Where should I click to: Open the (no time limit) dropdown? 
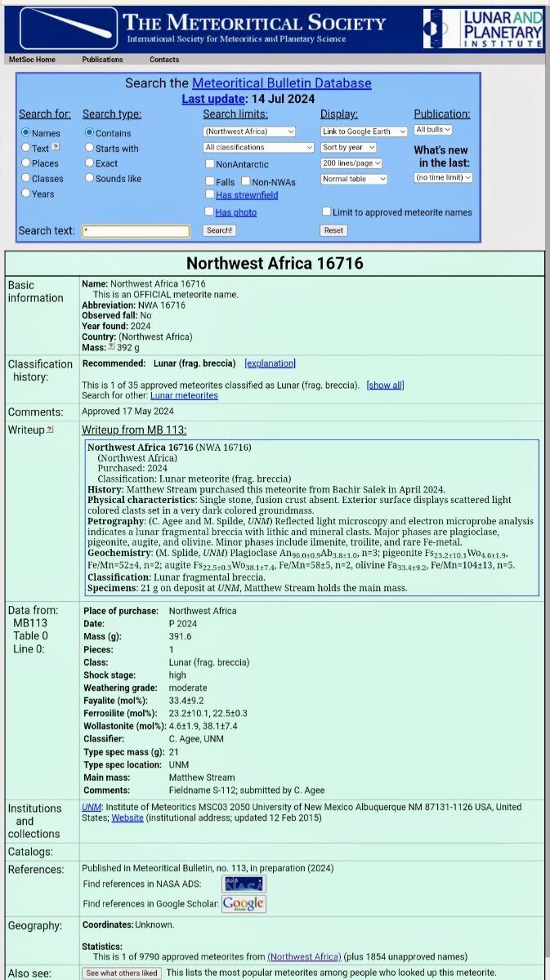[x=444, y=177]
